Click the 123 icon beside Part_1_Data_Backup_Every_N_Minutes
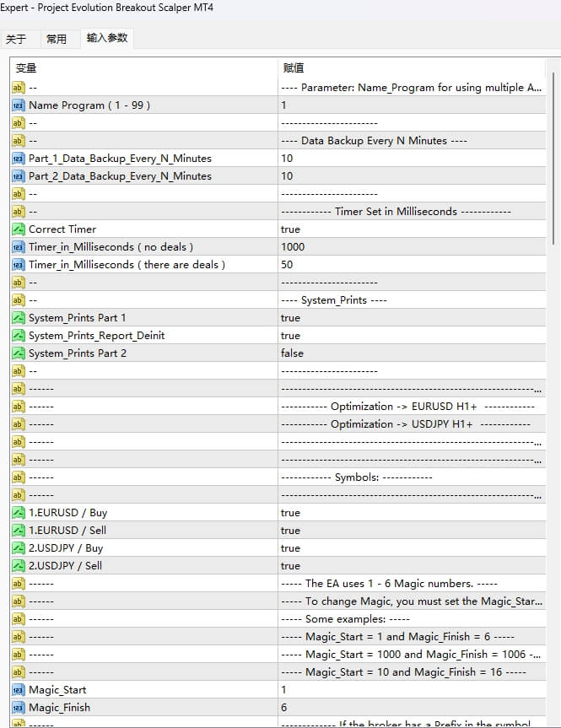Image resolution: width=561 pixels, height=728 pixels. (x=16, y=158)
